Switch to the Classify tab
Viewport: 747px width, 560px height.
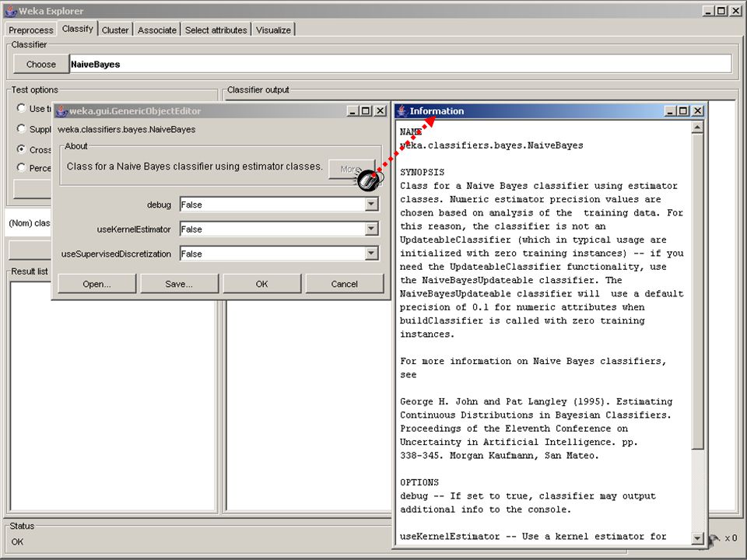(x=78, y=29)
